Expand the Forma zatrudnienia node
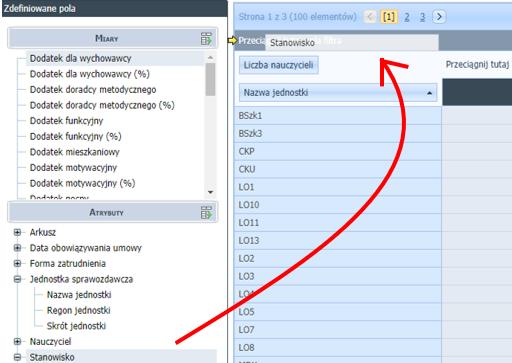The image size is (512, 363). click(17, 264)
